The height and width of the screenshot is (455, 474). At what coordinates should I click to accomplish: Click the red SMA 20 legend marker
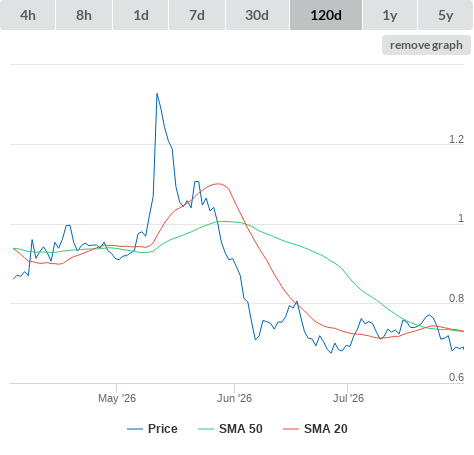291,429
